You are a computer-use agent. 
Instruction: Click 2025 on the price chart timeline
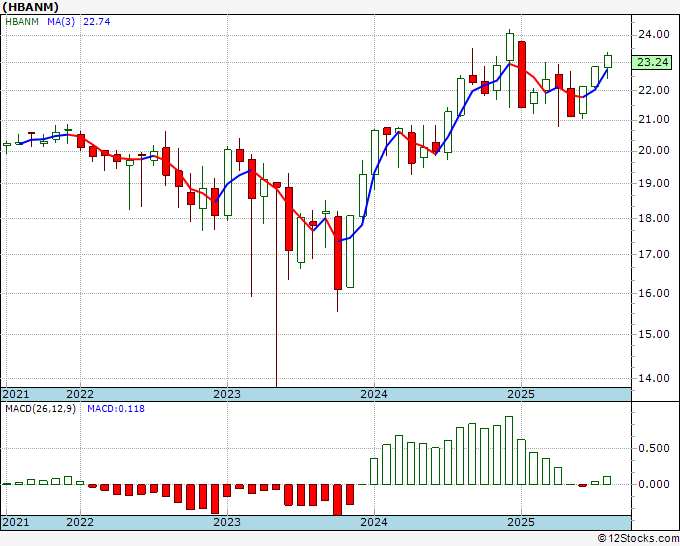pos(521,394)
